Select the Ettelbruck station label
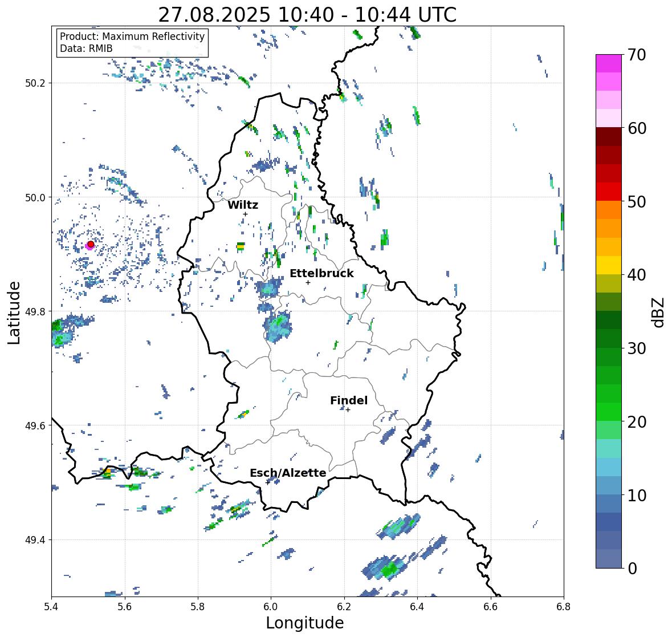 click(321, 274)
